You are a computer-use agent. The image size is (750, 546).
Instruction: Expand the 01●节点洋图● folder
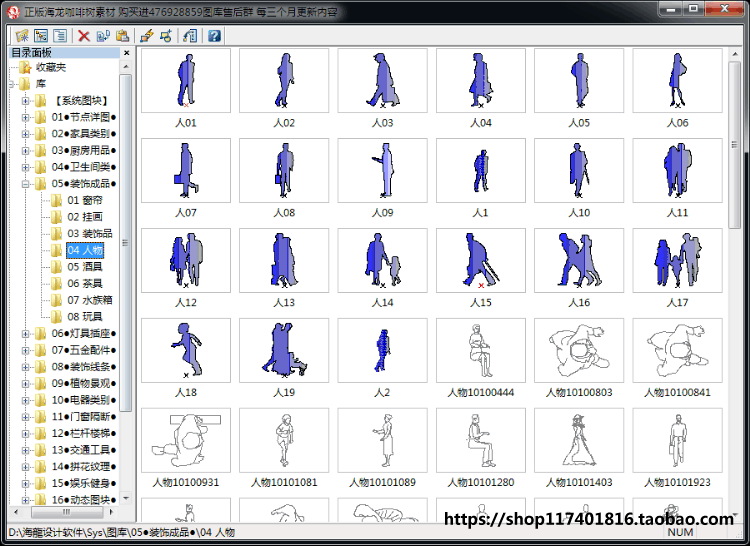[x=25, y=117]
